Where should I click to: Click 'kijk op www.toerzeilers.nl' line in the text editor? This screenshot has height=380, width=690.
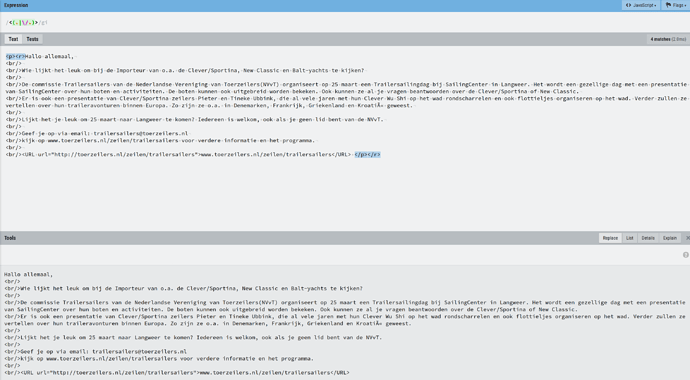click(x=161, y=140)
